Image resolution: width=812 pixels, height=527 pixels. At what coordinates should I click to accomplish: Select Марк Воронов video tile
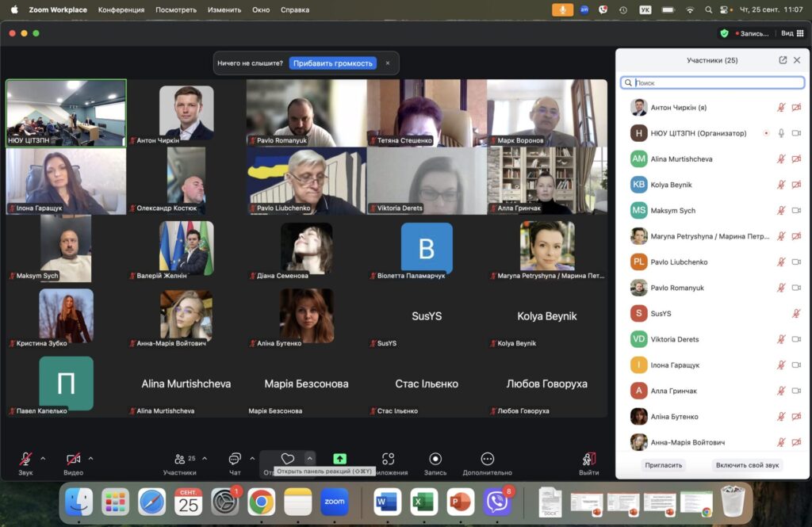point(547,113)
